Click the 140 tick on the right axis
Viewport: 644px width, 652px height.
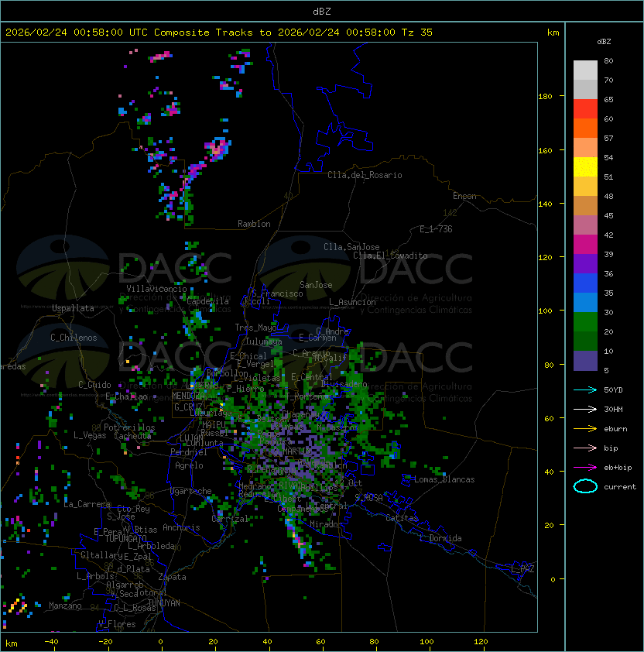pos(545,204)
